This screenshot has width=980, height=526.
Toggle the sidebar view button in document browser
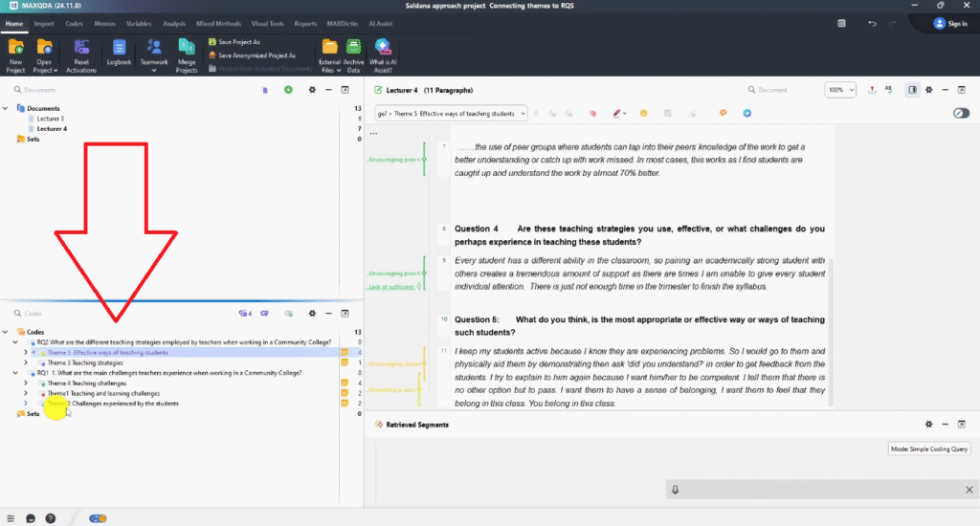913,90
